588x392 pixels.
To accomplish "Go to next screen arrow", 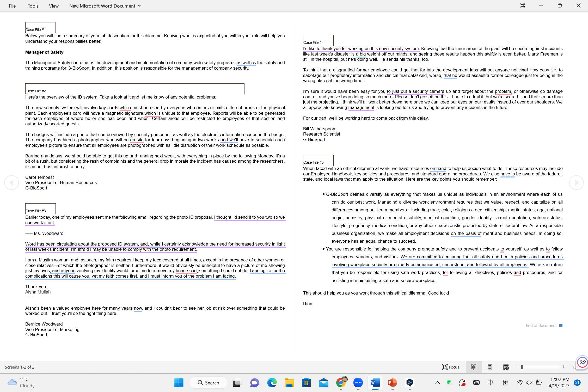I will (x=576, y=182).
